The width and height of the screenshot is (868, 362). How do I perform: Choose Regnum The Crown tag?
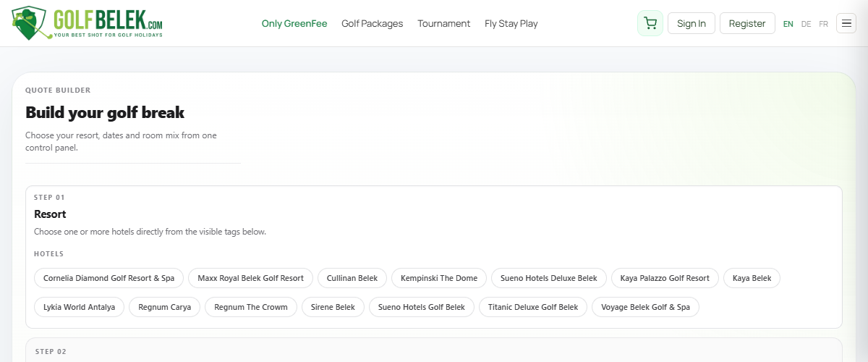click(x=251, y=307)
